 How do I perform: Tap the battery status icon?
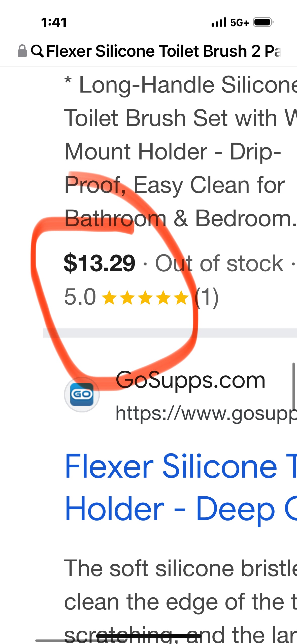click(x=263, y=22)
